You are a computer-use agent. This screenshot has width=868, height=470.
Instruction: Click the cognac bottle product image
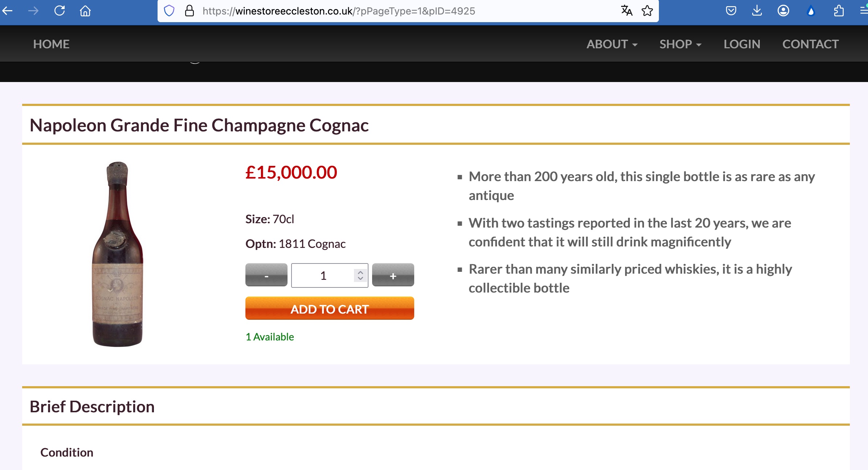[x=118, y=254]
